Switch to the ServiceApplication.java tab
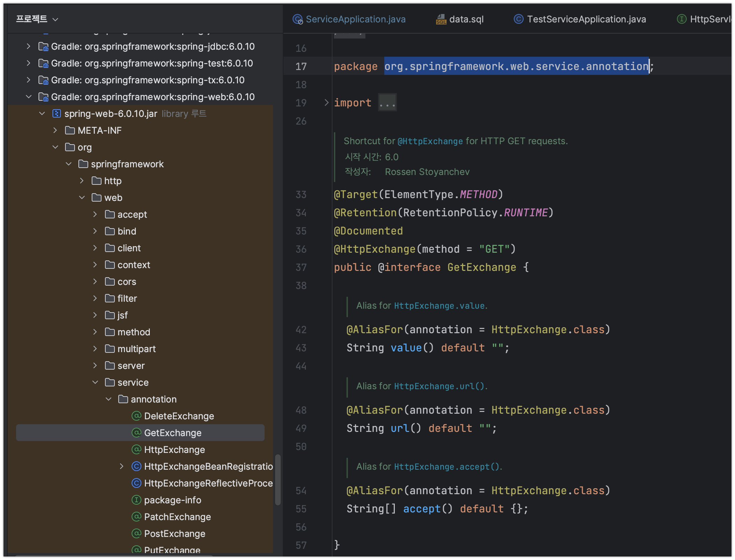This screenshot has width=735, height=560. [x=355, y=19]
